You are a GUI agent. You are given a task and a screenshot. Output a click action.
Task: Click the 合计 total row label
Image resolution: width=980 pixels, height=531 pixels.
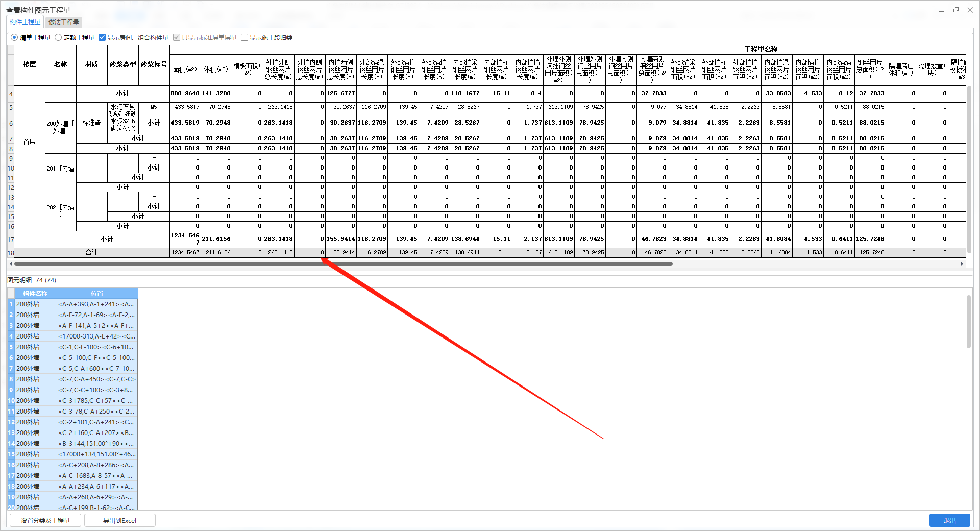pos(91,252)
